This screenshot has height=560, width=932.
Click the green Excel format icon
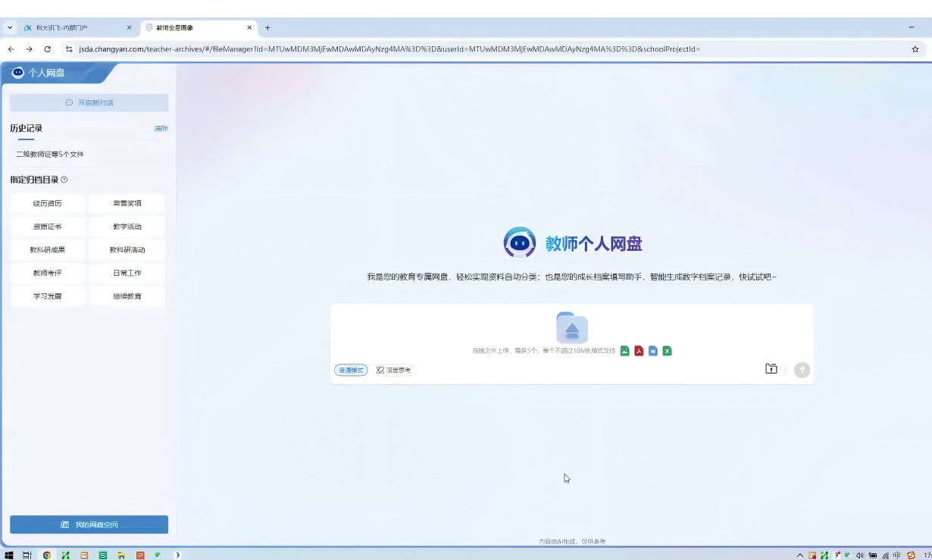[x=667, y=351]
